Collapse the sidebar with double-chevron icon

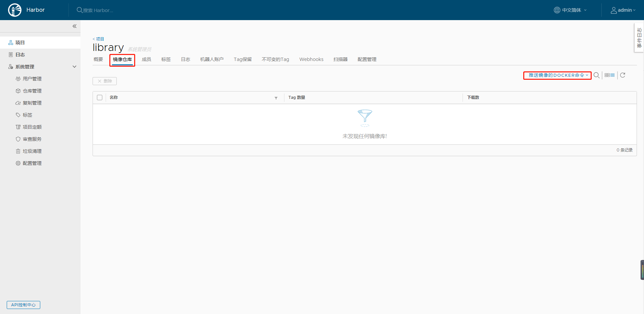(74, 26)
